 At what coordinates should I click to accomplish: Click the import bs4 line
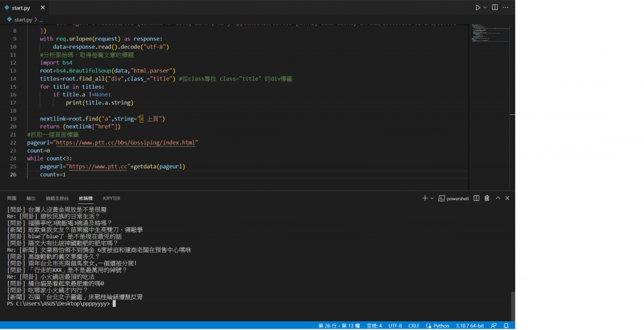[56, 63]
